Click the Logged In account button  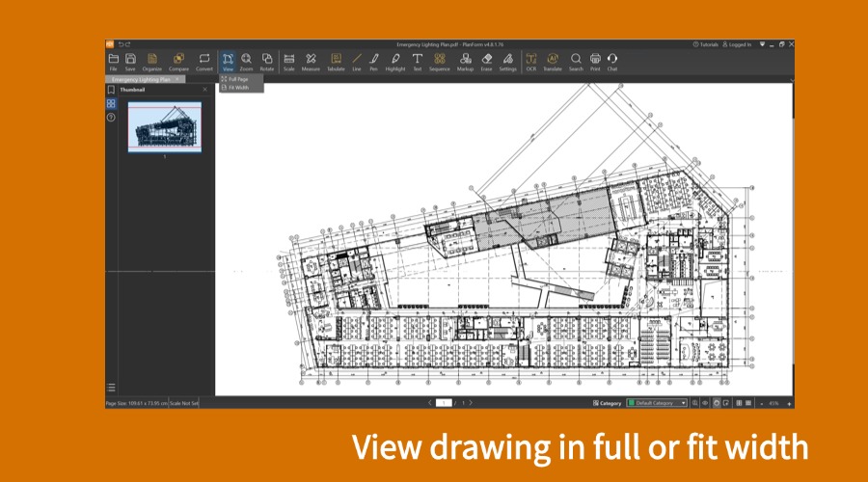738,44
